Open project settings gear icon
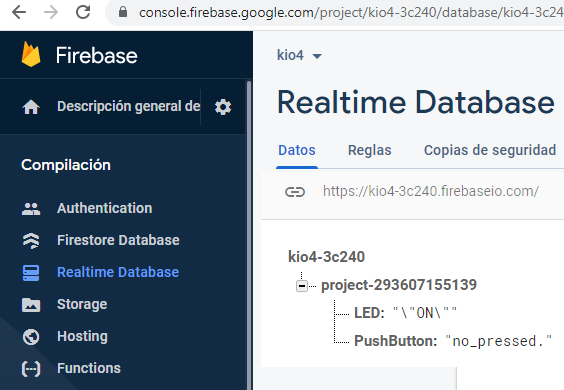 coord(223,107)
